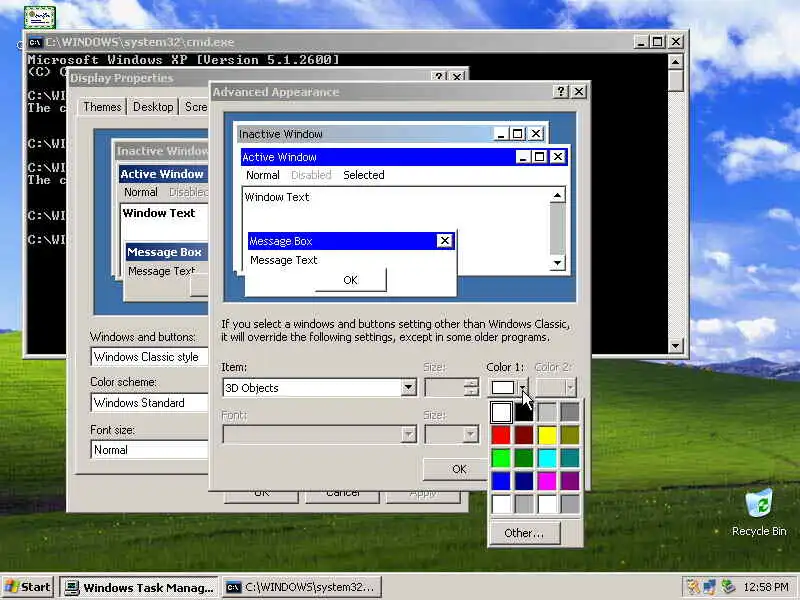Minimize the cmd.exe window
Screen dimensions: 800x600
[x=641, y=42]
